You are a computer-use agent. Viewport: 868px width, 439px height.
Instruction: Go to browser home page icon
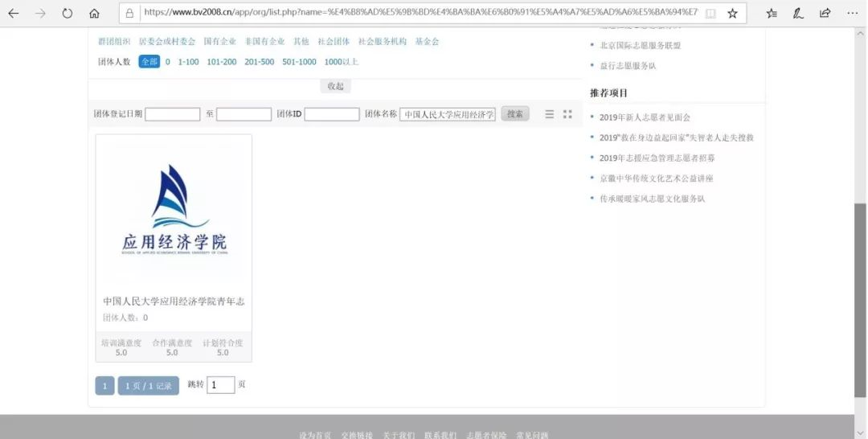(94, 14)
